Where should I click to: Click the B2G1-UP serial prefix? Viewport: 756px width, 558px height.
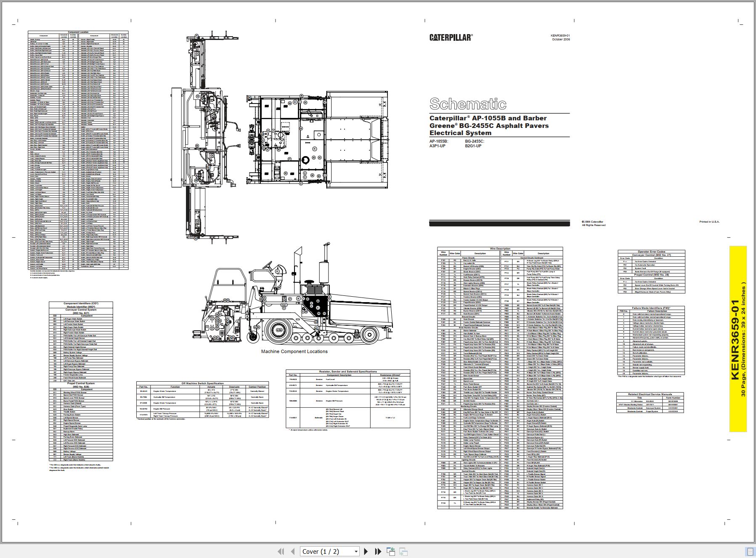coord(473,146)
